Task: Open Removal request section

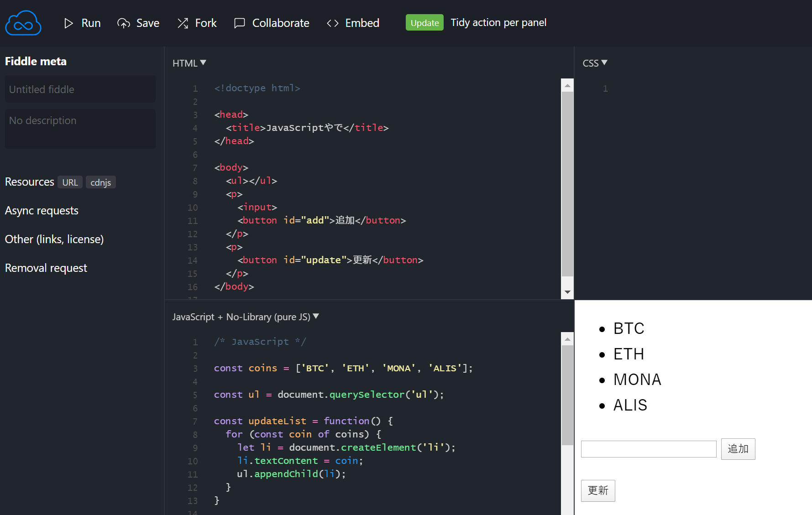Action: pos(46,268)
